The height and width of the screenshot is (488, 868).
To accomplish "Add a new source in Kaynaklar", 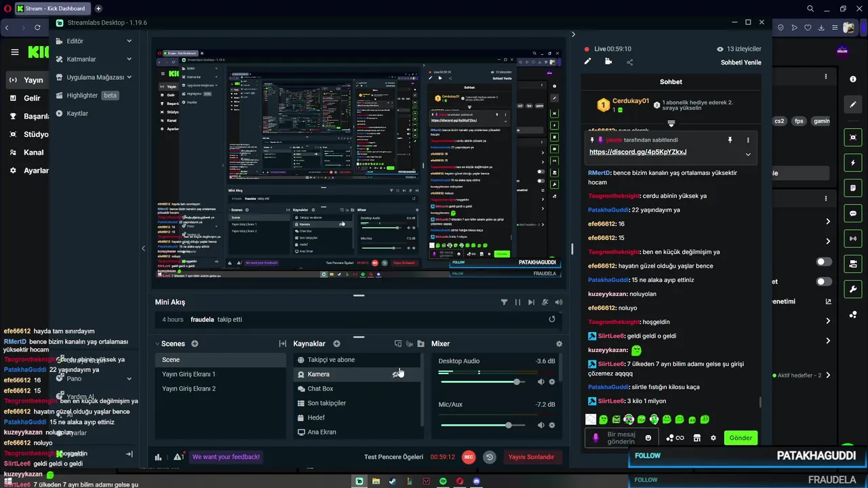I will (x=336, y=344).
